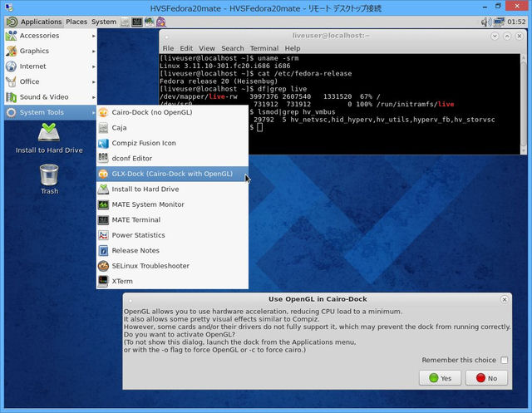Click the Accessories category icon

point(11,36)
